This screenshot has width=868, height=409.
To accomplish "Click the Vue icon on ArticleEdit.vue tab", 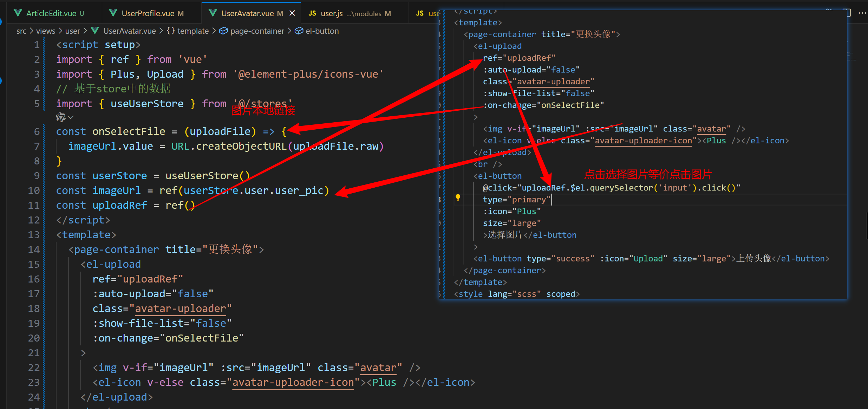I will click(x=18, y=13).
